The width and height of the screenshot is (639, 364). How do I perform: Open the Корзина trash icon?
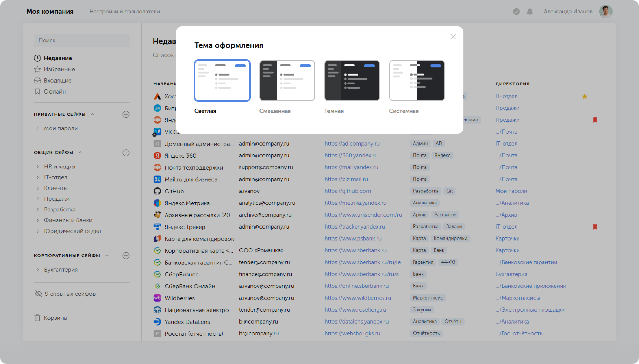[37, 318]
